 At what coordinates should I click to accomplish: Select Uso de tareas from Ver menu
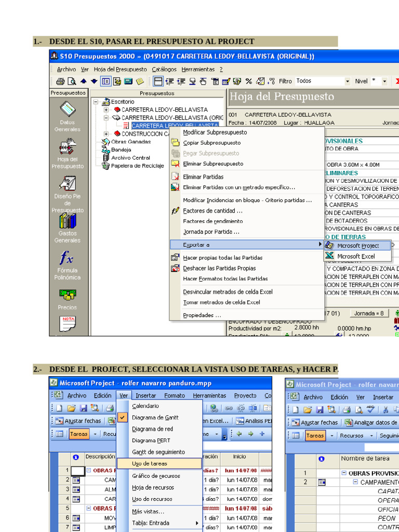(150, 463)
